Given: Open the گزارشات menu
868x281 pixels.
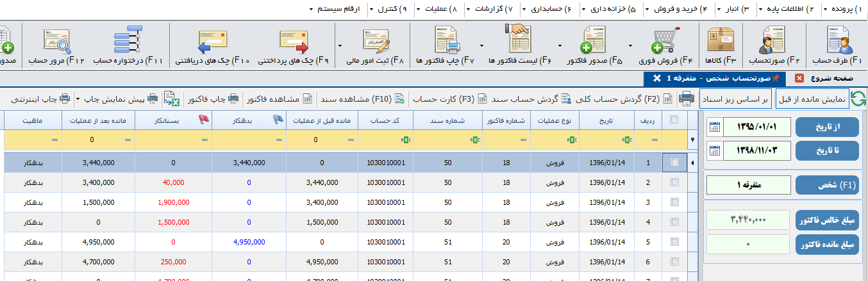Looking at the screenshot, I should coord(492,10).
